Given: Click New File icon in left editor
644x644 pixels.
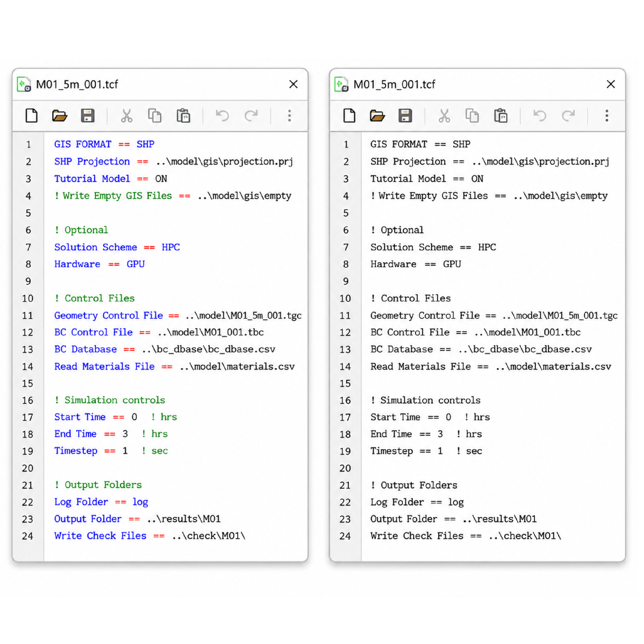Looking at the screenshot, I should [x=32, y=116].
